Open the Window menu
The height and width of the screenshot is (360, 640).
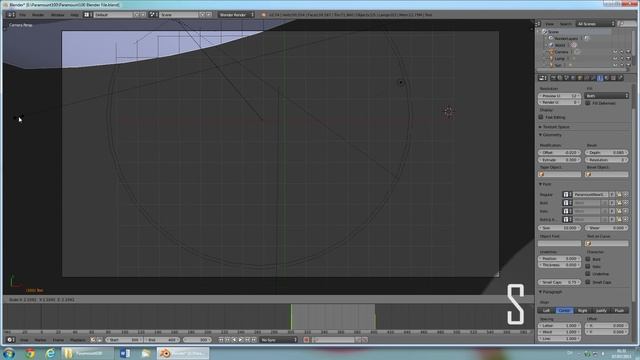[x=58, y=15]
